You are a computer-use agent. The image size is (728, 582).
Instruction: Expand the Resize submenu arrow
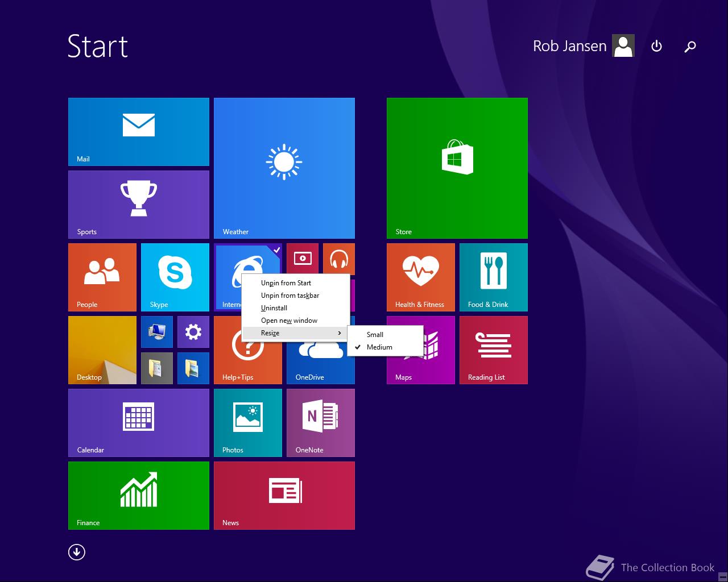click(x=340, y=333)
